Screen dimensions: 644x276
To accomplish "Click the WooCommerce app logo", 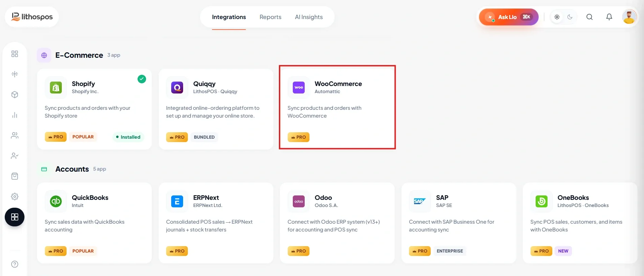I will click(x=299, y=87).
